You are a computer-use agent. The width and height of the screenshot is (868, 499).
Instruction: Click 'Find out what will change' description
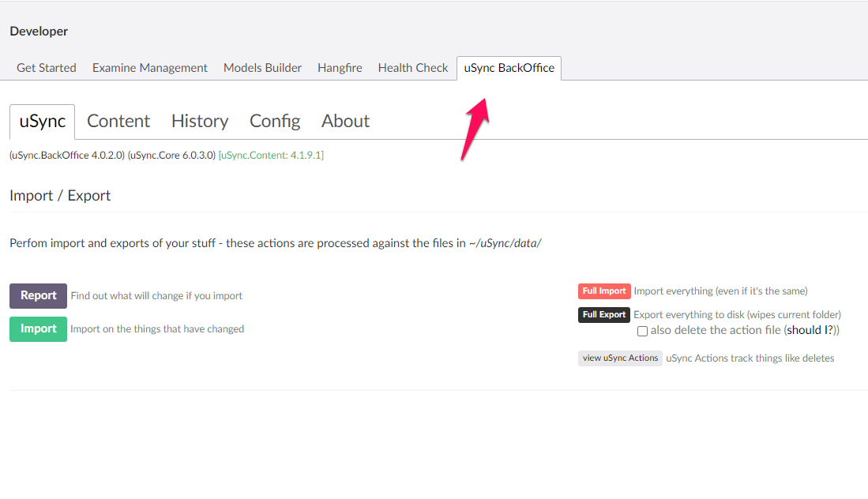(156, 296)
